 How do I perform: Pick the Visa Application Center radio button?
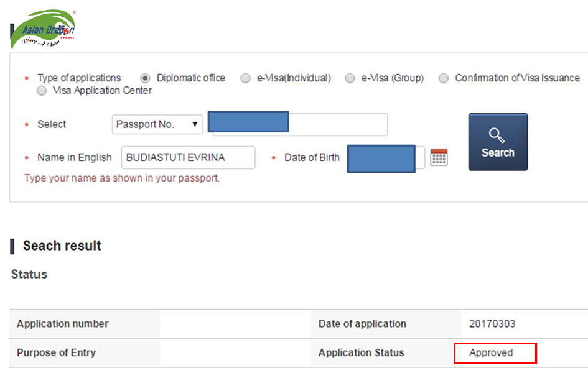42,91
